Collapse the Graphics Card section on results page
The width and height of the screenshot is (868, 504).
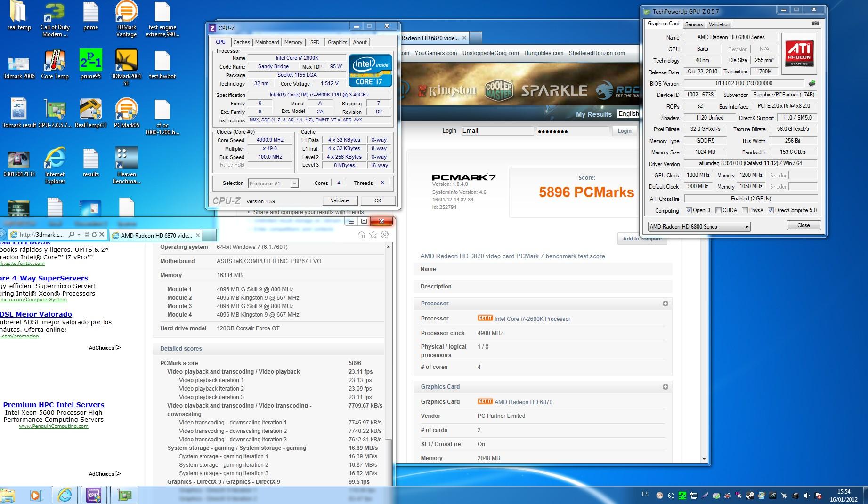click(x=665, y=387)
